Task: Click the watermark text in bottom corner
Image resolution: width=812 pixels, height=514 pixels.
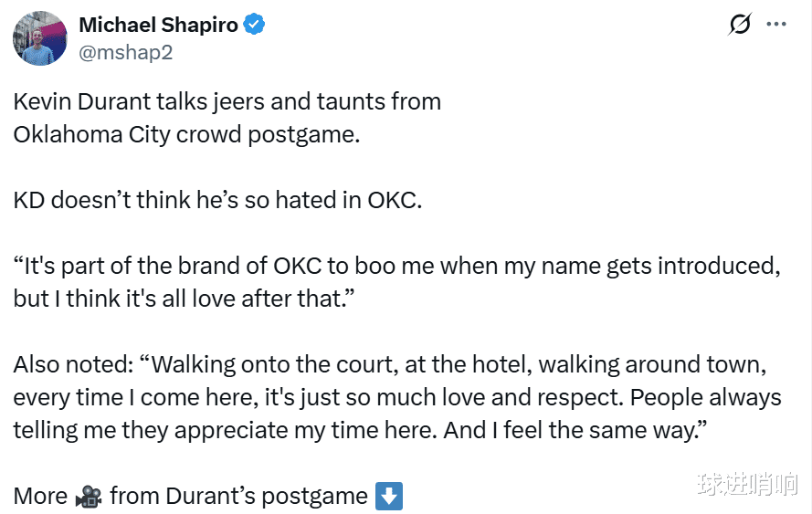Action: pos(745,485)
